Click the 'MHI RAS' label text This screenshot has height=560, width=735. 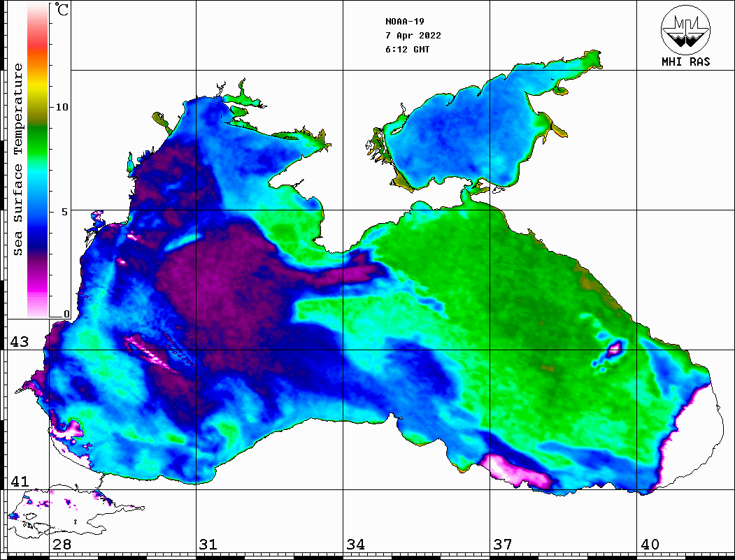tap(686, 62)
